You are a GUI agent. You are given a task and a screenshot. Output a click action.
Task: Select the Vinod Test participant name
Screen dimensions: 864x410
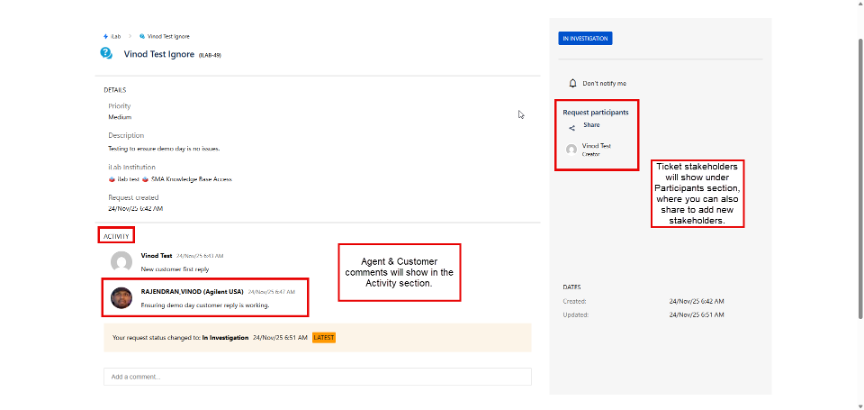click(x=596, y=146)
